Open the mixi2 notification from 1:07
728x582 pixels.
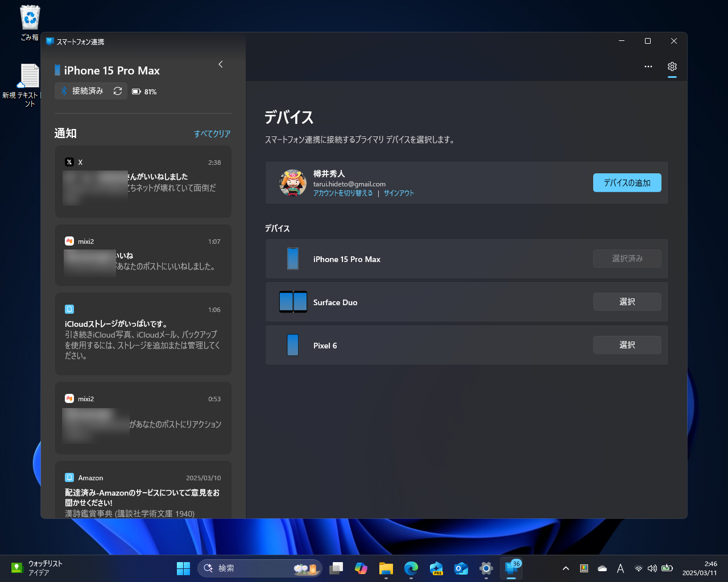143,255
